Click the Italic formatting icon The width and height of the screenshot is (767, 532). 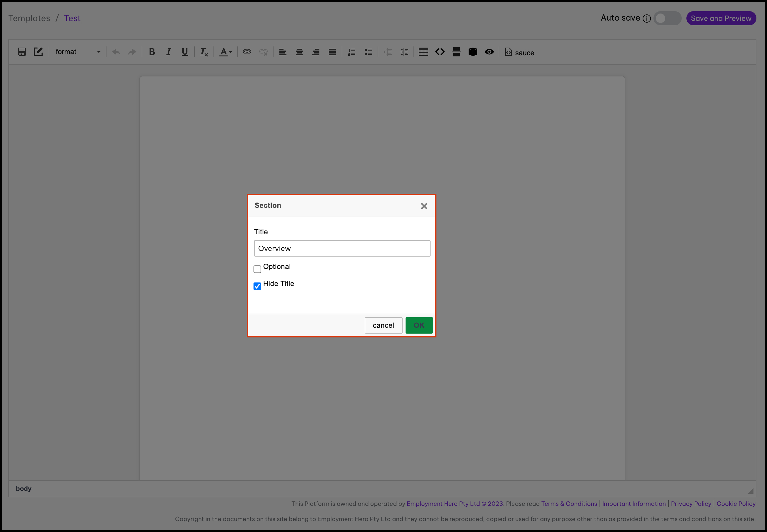point(169,52)
